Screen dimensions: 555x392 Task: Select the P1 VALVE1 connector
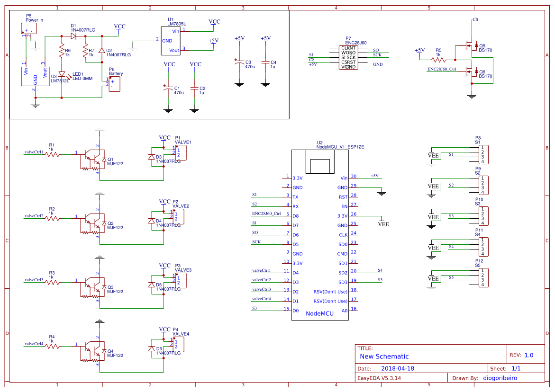(x=181, y=152)
